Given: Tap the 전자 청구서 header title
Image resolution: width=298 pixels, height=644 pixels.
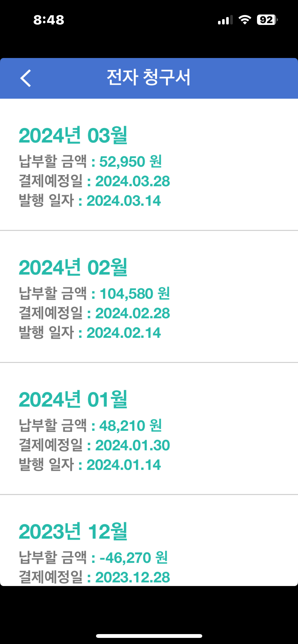Looking at the screenshot, I should coord(149,78).
